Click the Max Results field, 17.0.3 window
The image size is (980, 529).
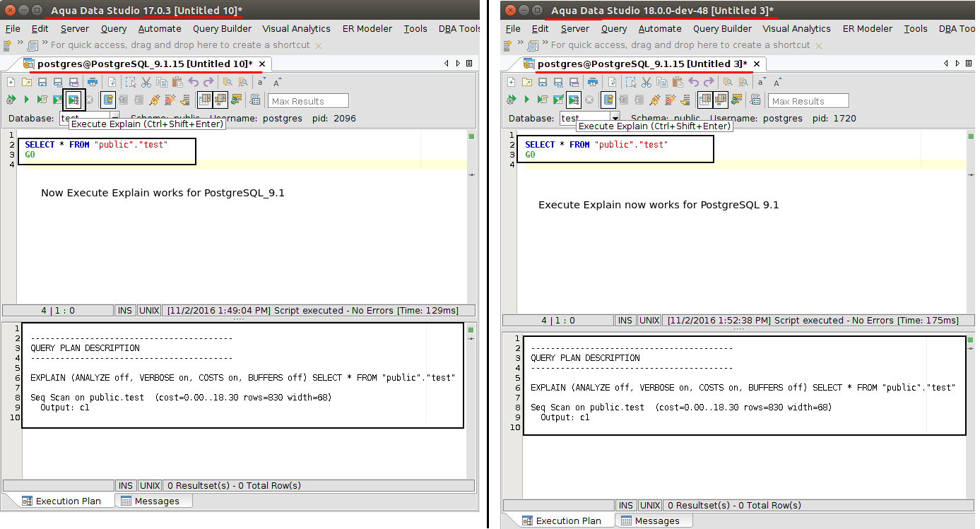pos(308,101)
